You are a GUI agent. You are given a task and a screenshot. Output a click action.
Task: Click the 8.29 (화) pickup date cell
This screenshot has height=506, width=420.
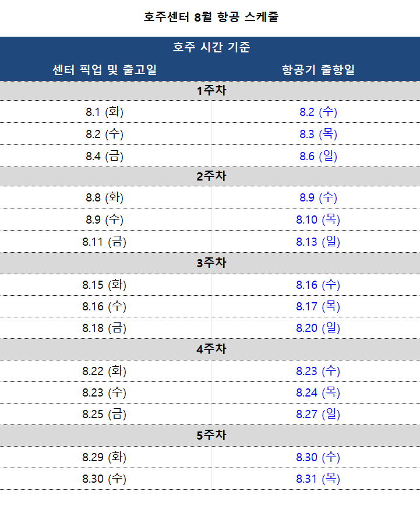104,457
